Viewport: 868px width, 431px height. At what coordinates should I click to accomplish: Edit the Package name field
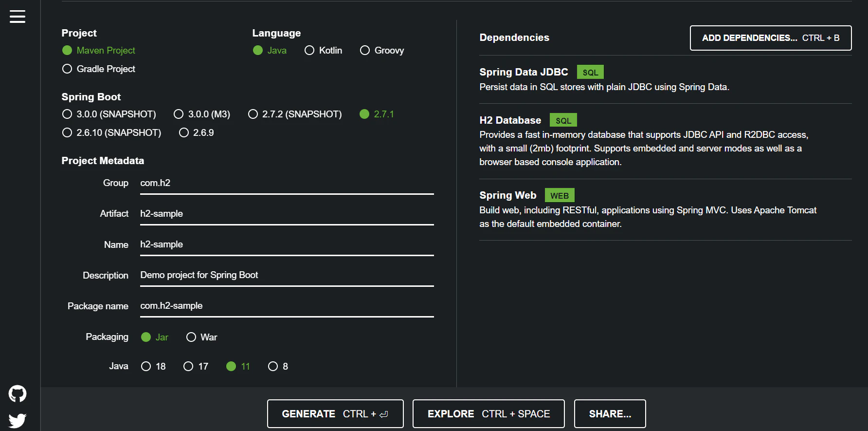tap(287, 306)
